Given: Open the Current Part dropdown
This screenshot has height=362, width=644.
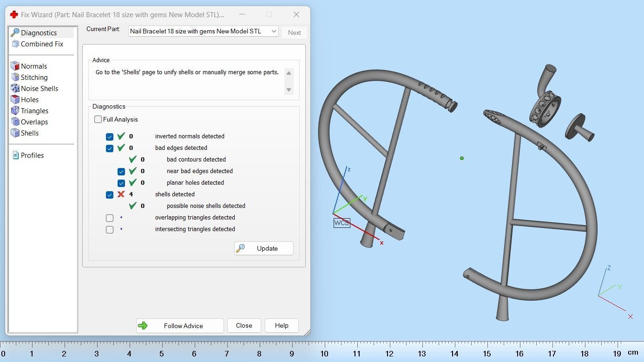Looking at the screenshot, I should coord(204,31).
